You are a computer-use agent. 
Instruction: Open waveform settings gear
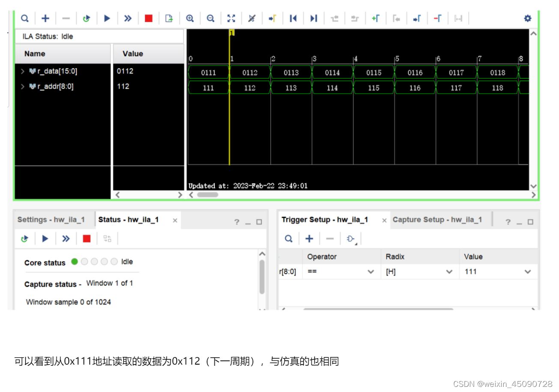(x=528, y=18)
